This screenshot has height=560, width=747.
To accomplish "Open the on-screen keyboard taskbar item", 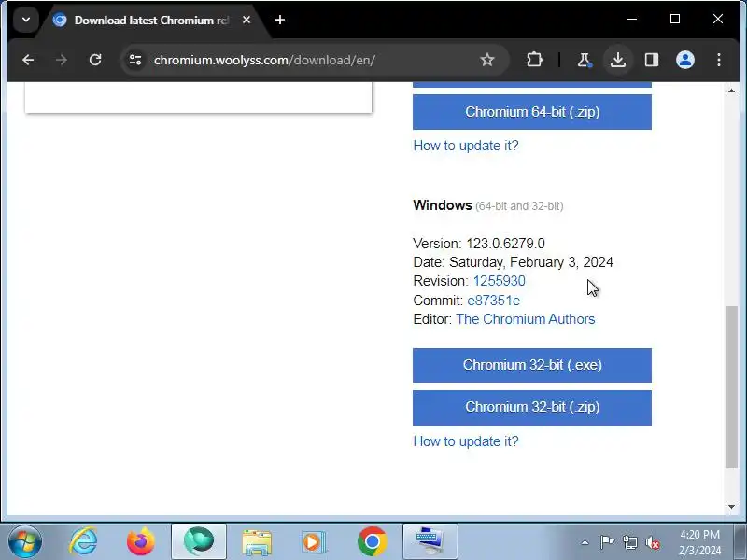I will (x=430, y=542).
